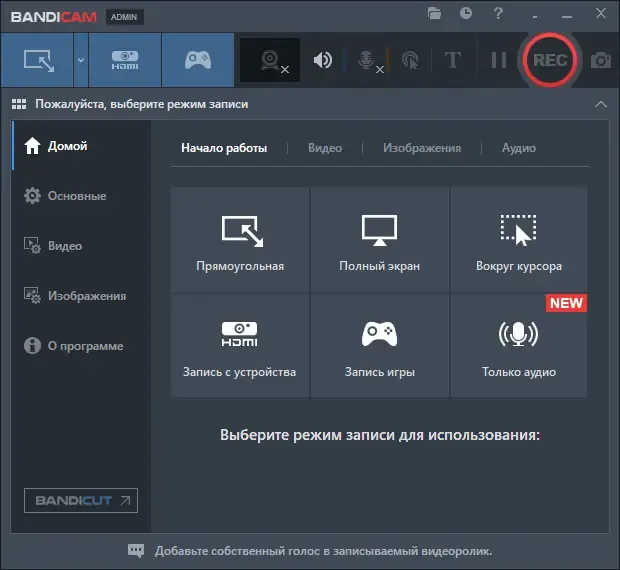Switch to Начало работы tab
This screenshot has height=570, width=620.
(x=224, y=148)
